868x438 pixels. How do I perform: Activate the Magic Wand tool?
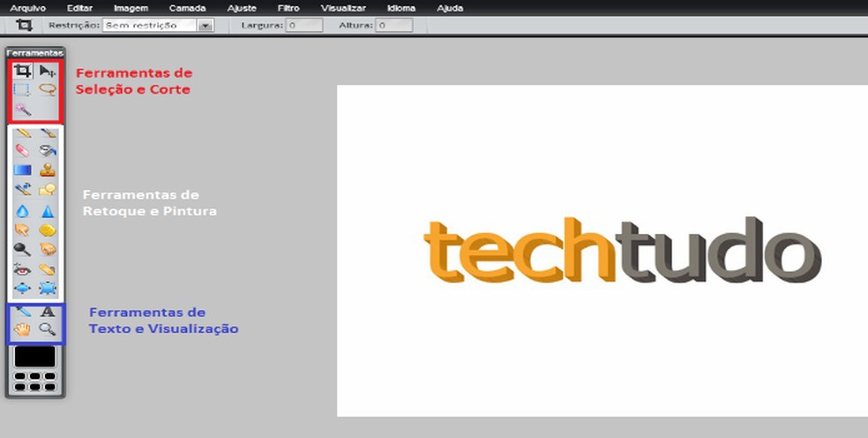click(23, 109)
